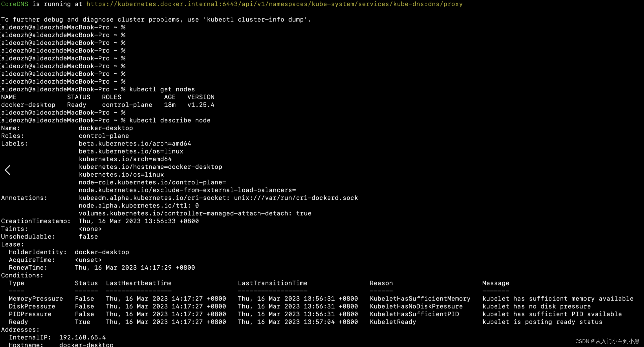Click the controller-managed-attach-detach annotation

(x=195, y=213)
